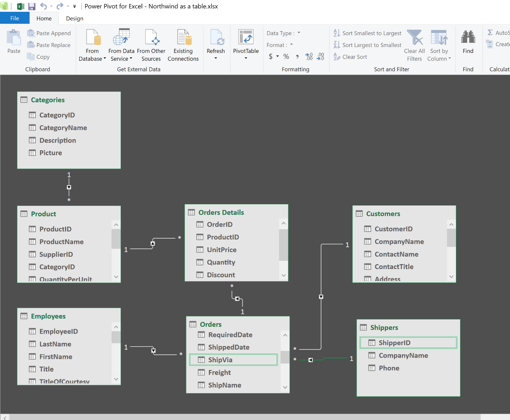Click the Copy button
510x420 pixels.
pyautogui.click(x=39, y=57)
